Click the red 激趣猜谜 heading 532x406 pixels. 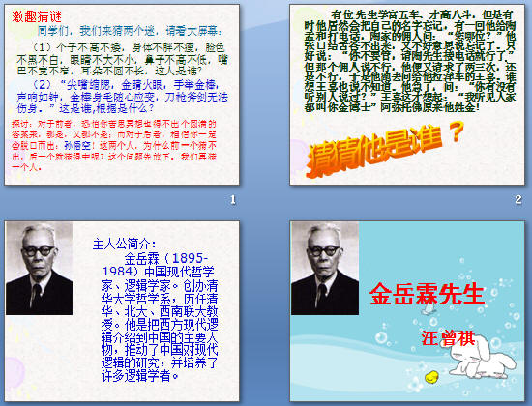[37, 16]
